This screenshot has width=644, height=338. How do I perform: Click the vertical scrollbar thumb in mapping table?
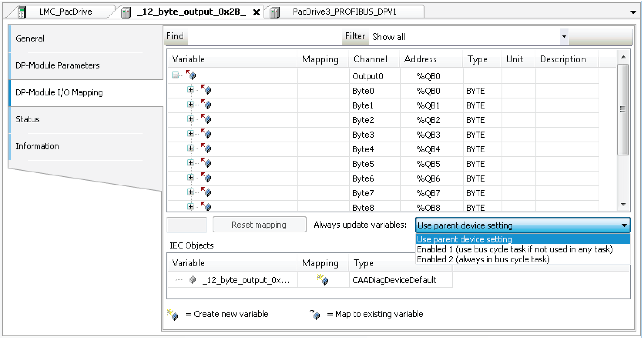tap(623, 110)
